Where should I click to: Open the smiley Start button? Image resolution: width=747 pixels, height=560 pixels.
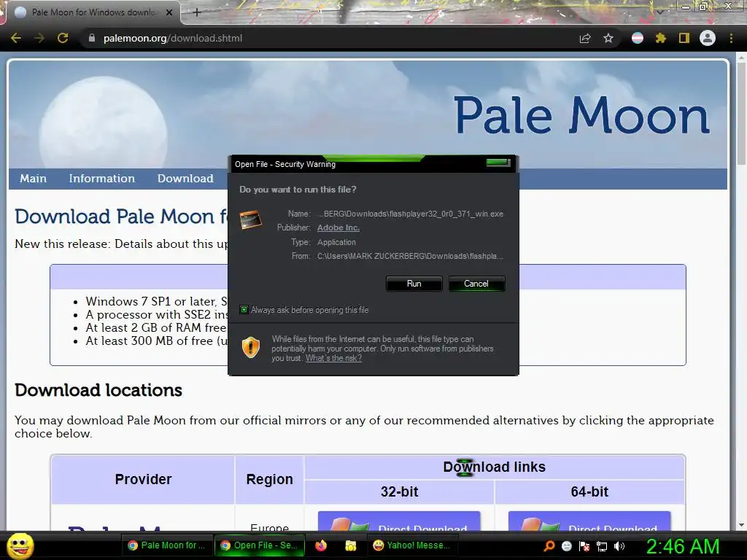[20, 545]
